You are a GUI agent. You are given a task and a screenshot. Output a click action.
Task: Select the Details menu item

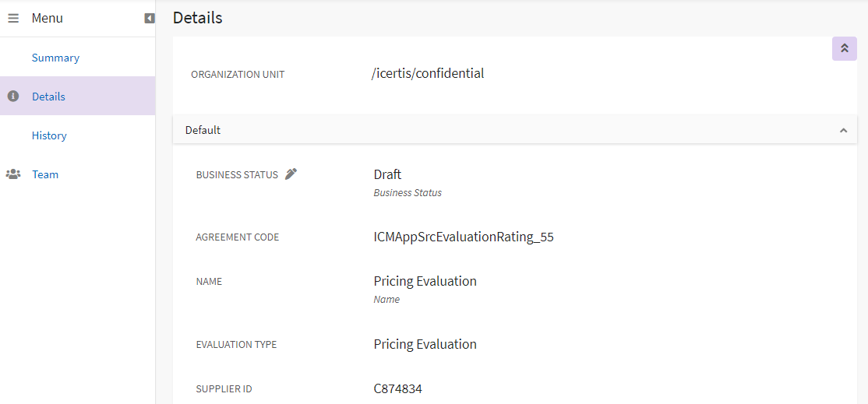click(48, 97)
